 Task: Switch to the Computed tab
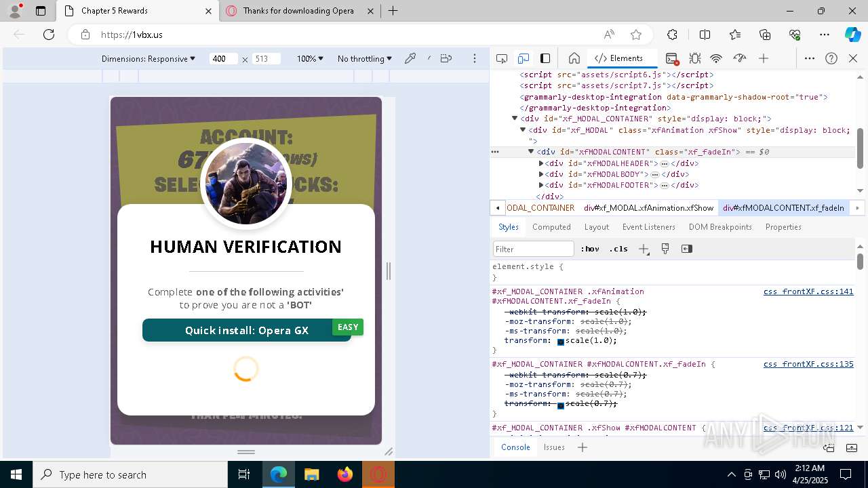(x=551, y=227)
